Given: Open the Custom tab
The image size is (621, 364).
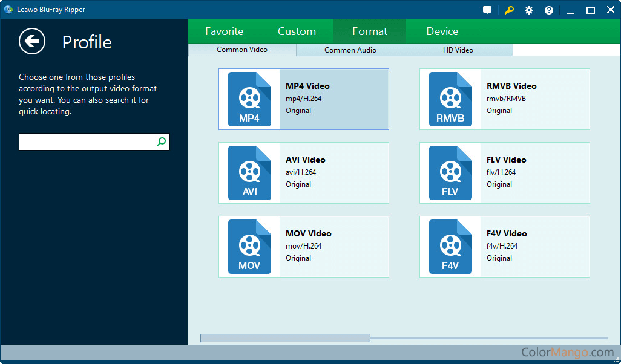Looking at the screenshot, I should tap(297, 31).
